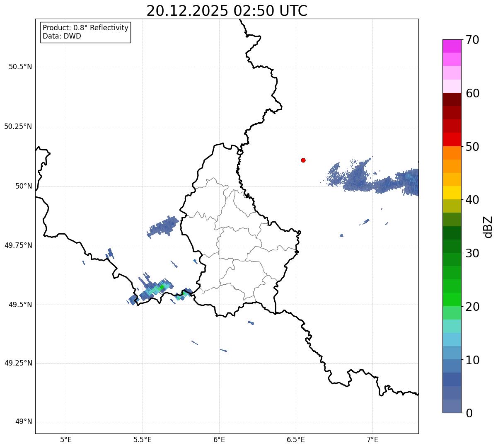Click the red radar site marker dot
This screenshot has height=448, width=498.
pyautogui.click(x=303, y=160)
